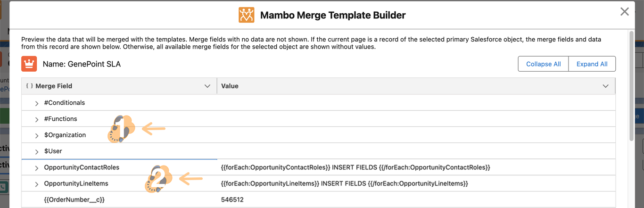Expand the #Functions row
The width and height of the screenshot is (644, 208).
click(37, 119)
